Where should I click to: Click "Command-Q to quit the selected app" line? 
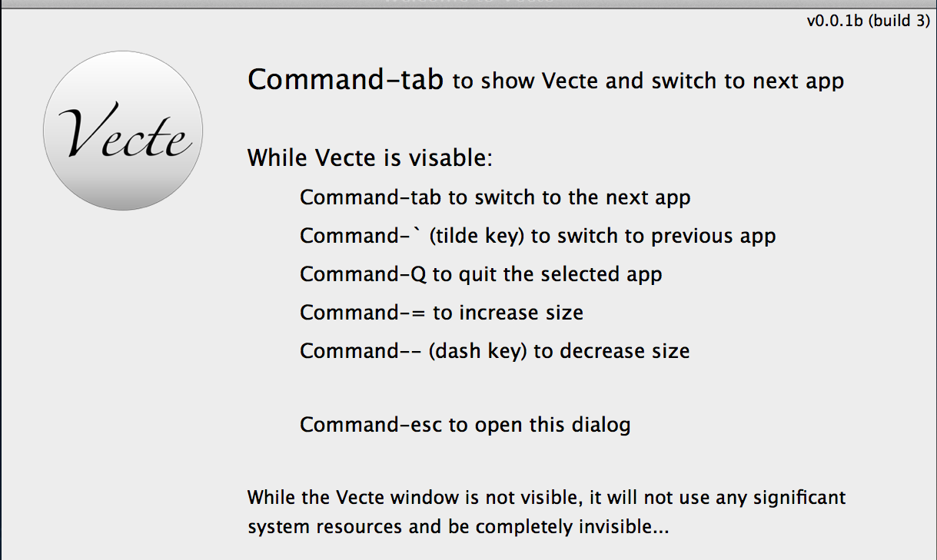coord(481,274)
